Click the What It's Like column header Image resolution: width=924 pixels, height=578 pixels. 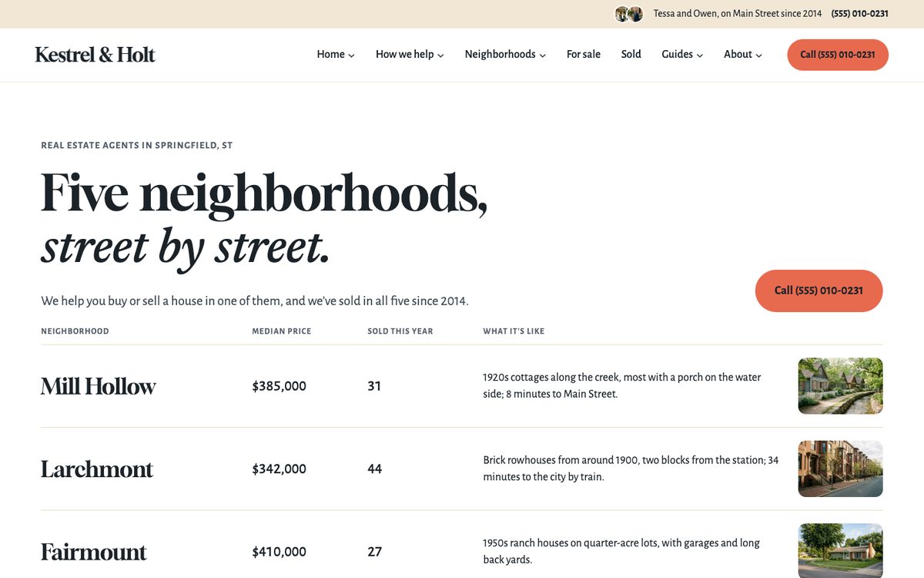(514, 331)
